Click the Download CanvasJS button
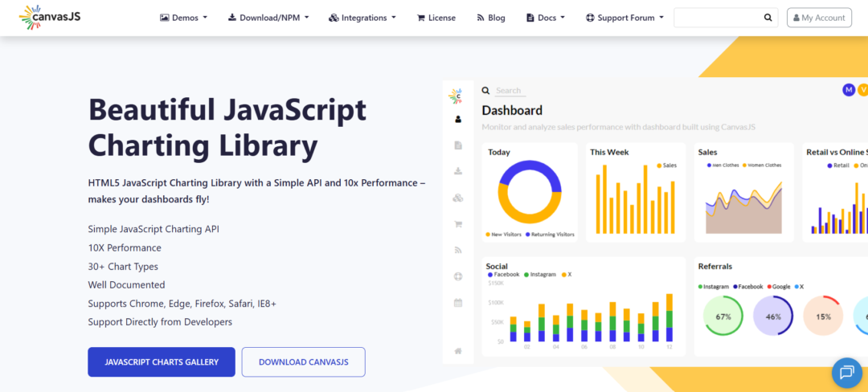Viewport: 868px width, 392px height. [303, 362]
